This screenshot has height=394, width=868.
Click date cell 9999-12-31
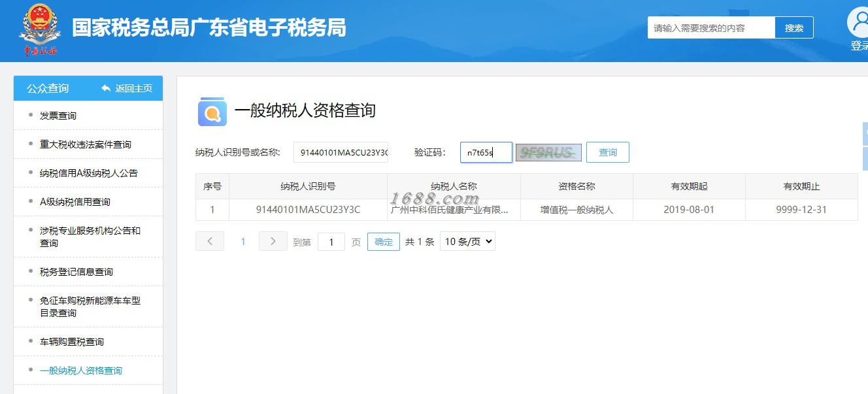[x=801, y=210]
